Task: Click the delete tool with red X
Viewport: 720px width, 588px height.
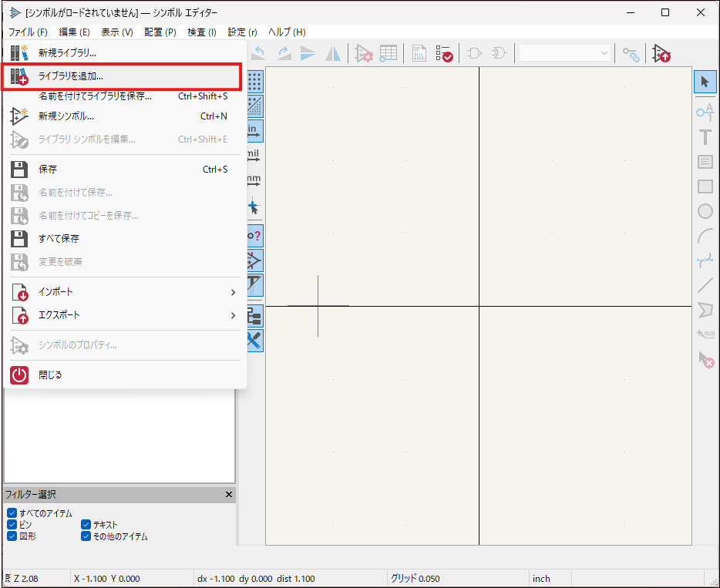Action: (x=705, y=358)
